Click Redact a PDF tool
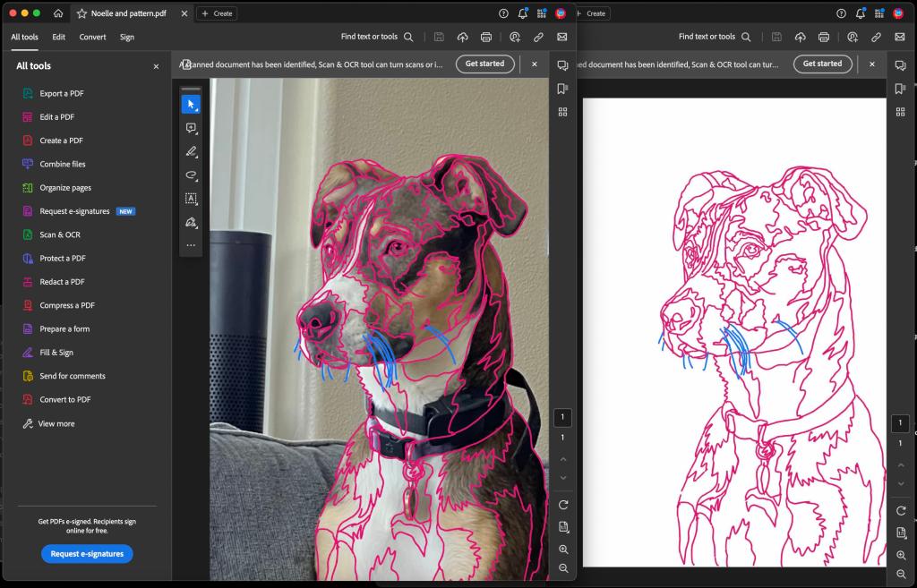 click(62, 282)
